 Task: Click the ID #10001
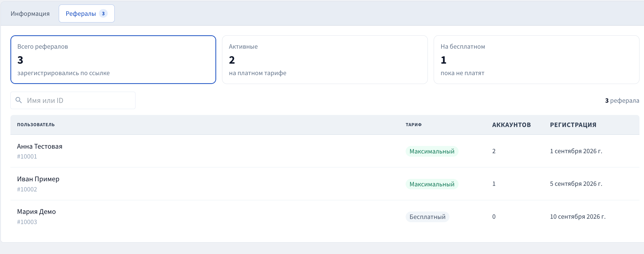pyautogui.click(x=27, y=157)
